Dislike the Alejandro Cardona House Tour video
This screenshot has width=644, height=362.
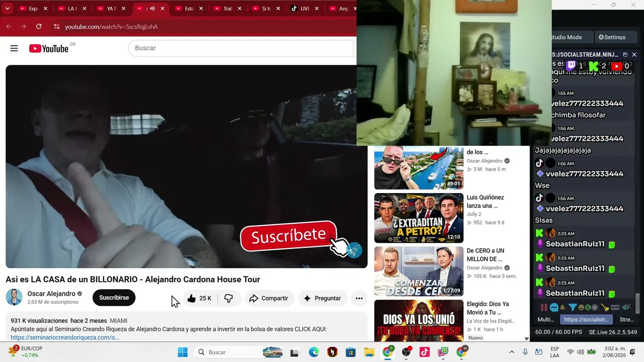click(x=228, y=298)
